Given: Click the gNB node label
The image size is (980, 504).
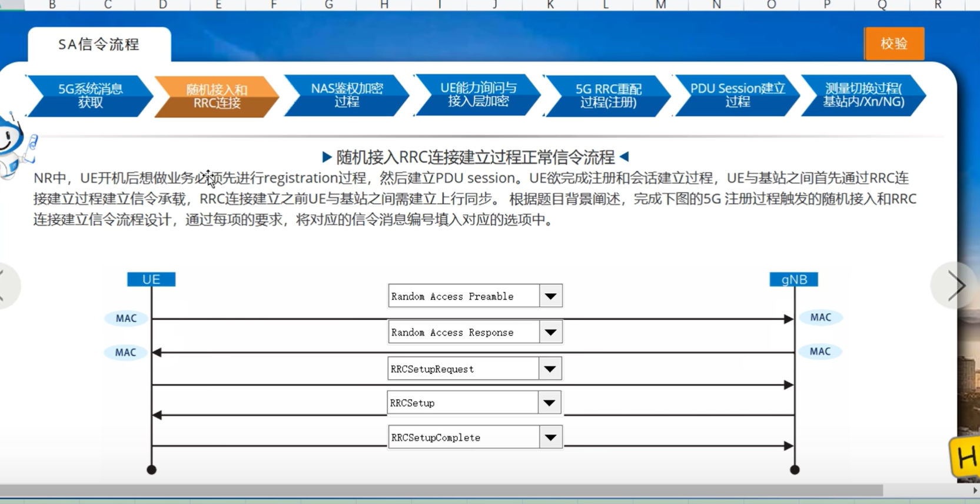Looking at the screenshot, I should coord(793,279).
